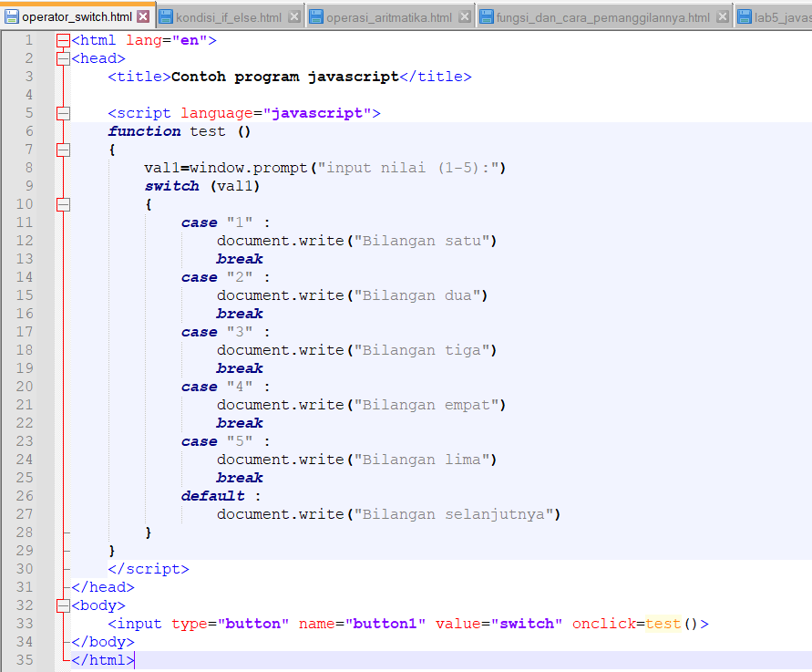Switch to the kondisi_if_else.html tab
The width and height of the screenshot is (812, 672).
point(228,16)
